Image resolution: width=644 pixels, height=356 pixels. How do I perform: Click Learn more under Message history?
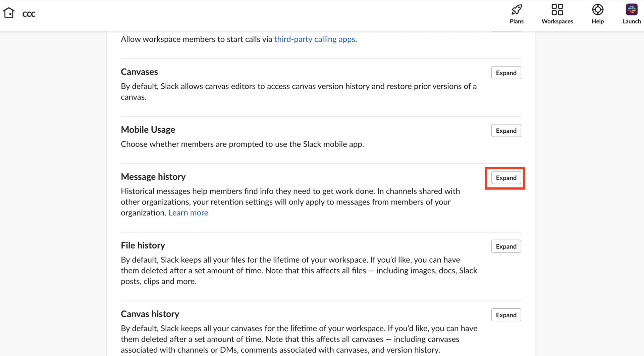pos(188,213)
